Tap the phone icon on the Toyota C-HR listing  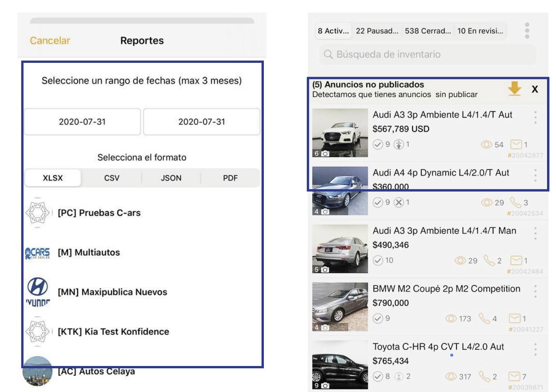pos(484,376)
